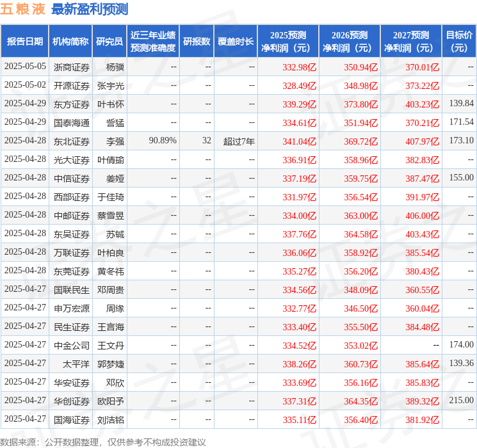Click target price 155.00

pos(462,177)
